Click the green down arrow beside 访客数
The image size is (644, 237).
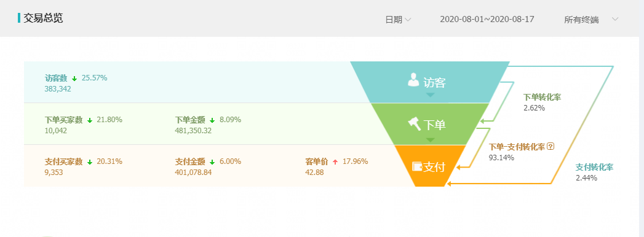click(74, 79)
